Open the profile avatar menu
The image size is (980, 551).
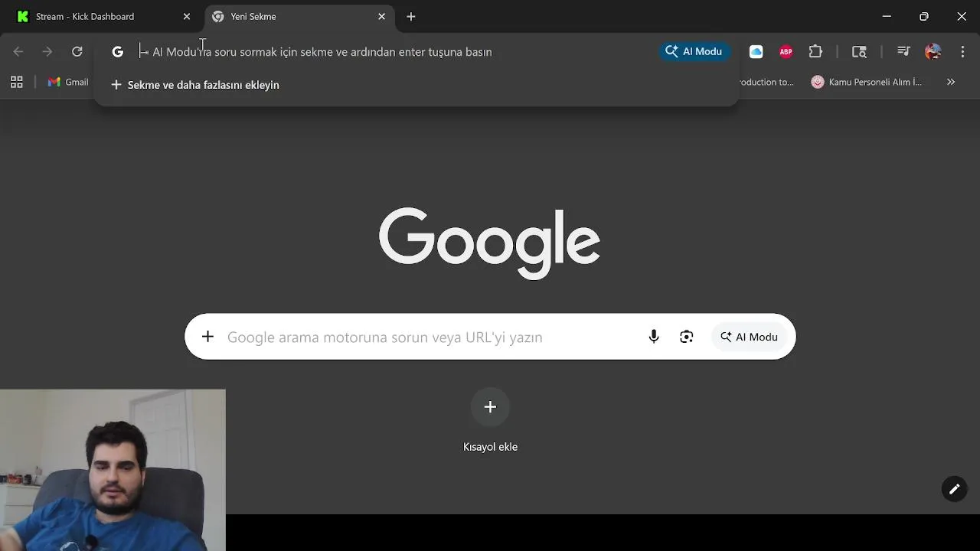[933, 51]
